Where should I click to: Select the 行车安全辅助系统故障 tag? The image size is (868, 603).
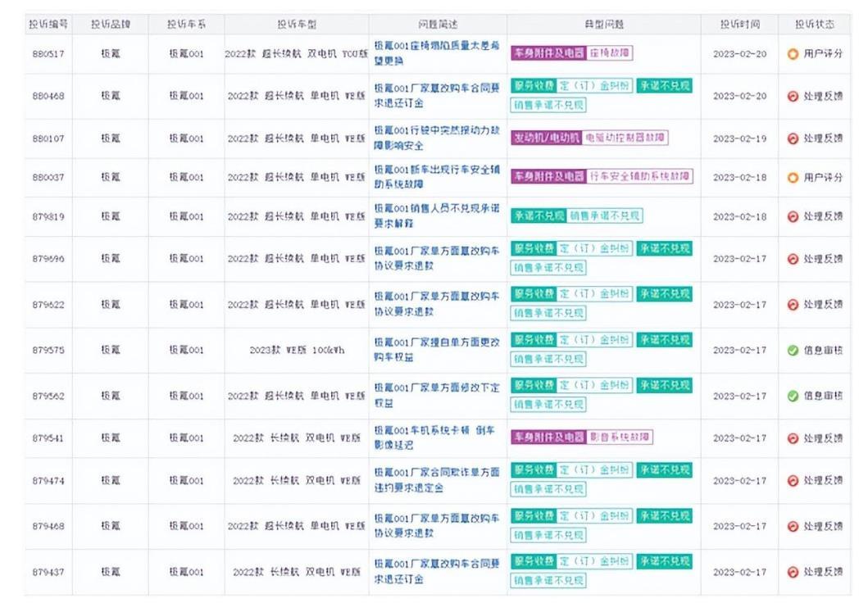coord(639,176)
